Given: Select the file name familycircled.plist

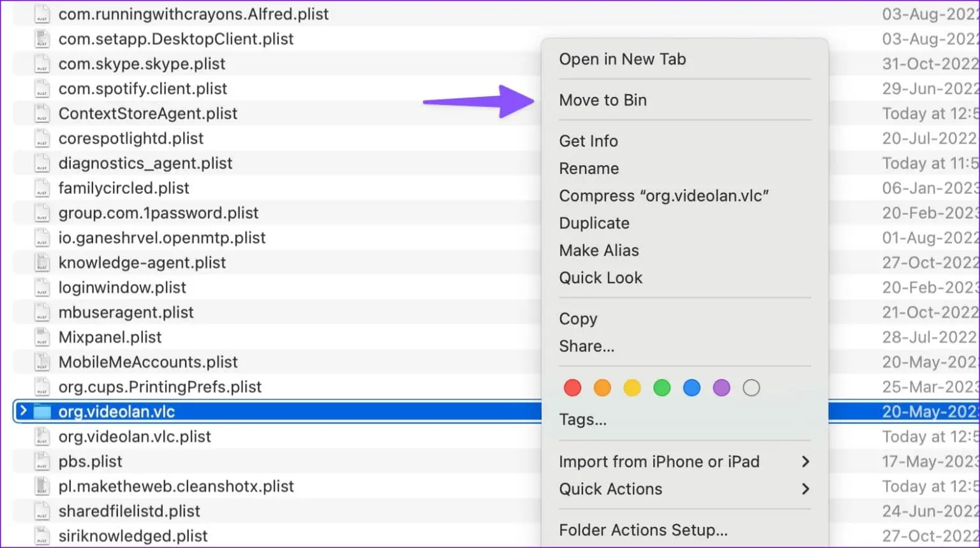Looking at the screenshot, I should [124, 188].
